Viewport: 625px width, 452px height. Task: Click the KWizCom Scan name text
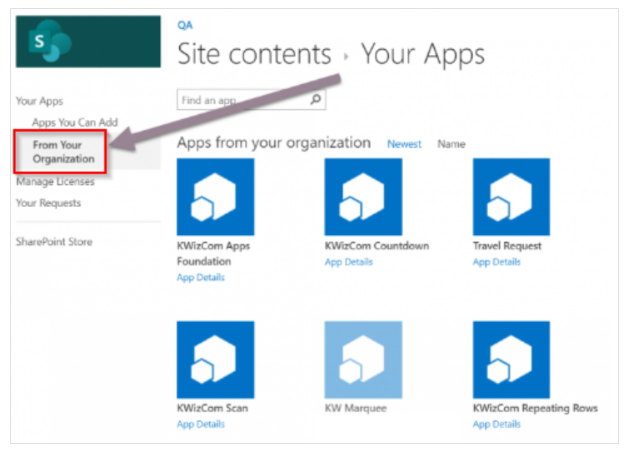click(212, 408)
